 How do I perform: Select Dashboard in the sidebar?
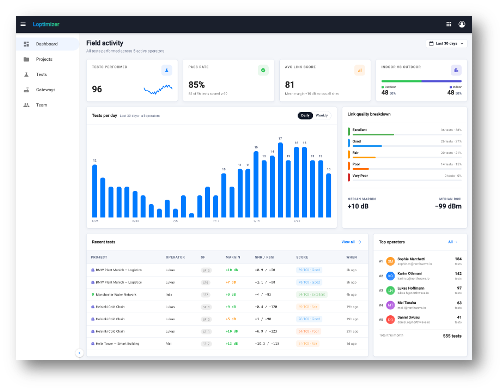pos(47,44)
